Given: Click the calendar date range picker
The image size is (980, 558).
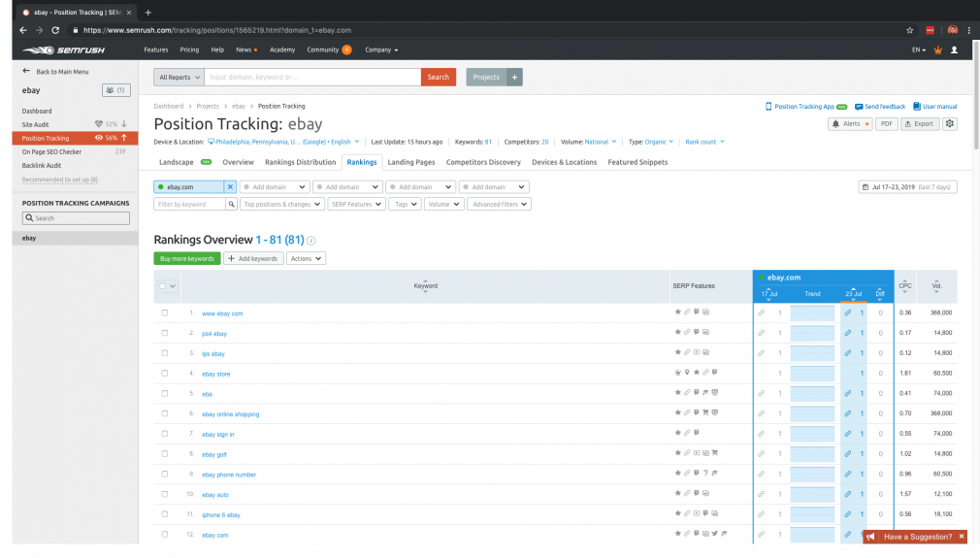Looking at the screenshot, I should tap(907, 187).
